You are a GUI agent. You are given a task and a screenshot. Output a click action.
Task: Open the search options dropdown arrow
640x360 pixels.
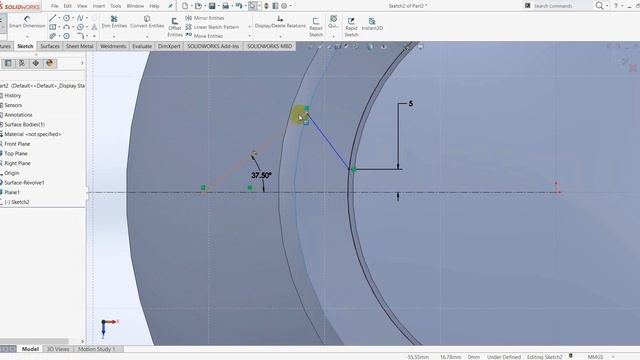pos(607,6)
